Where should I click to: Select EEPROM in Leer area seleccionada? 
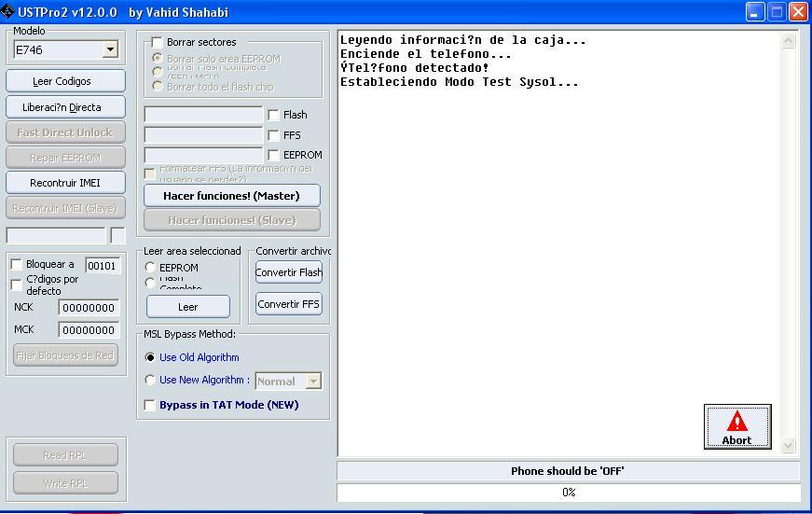(150, 268)
